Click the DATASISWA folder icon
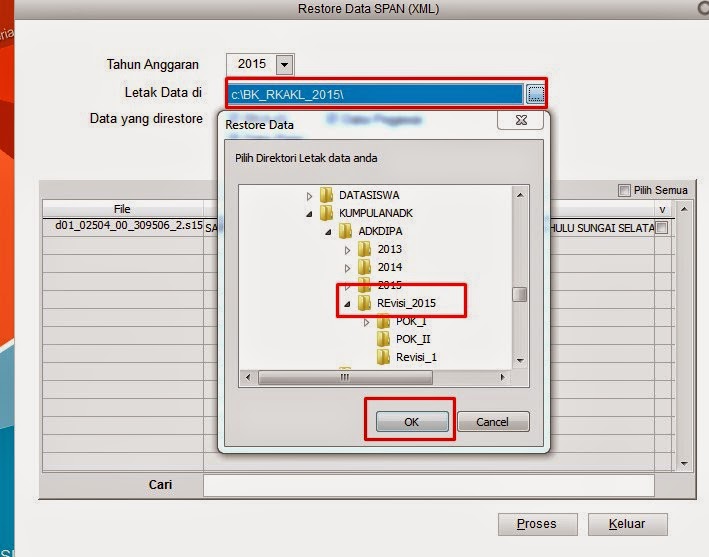The height and width of the screenshot is (557, 709). point(326,195)
